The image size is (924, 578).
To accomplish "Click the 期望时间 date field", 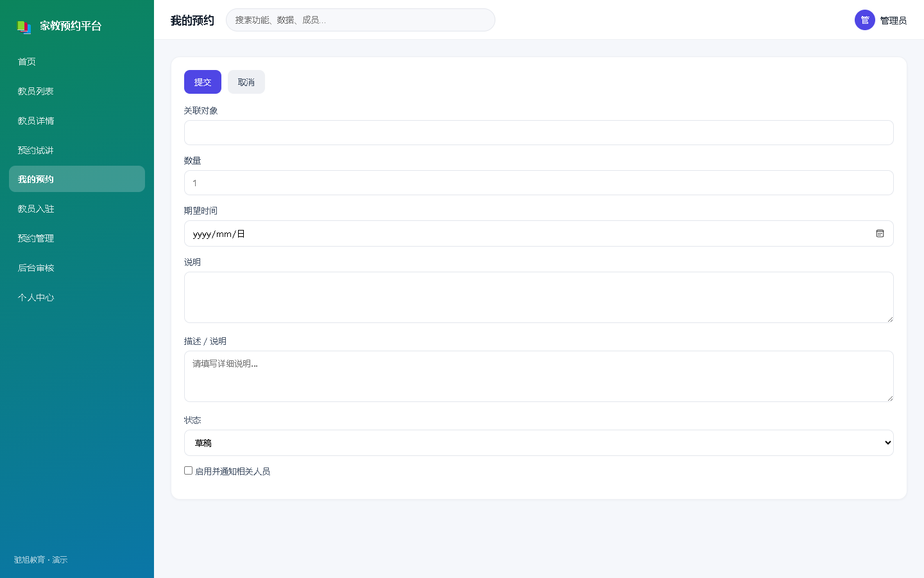I will [538, 234].
